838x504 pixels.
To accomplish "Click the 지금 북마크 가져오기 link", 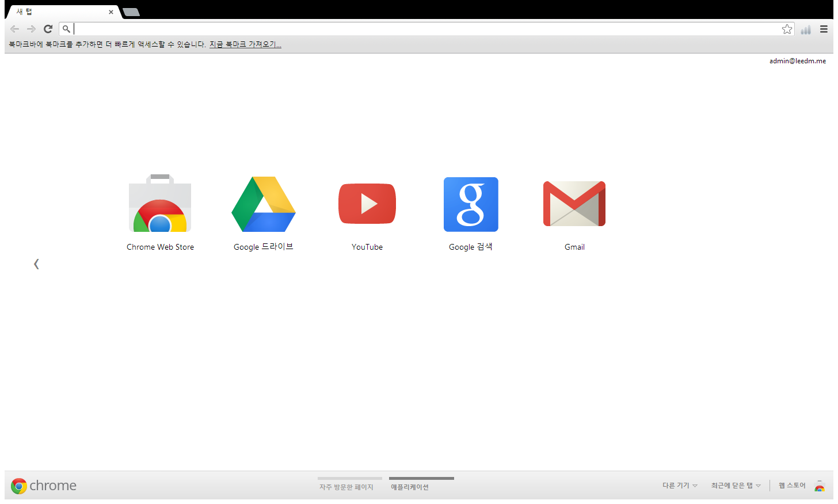I will tap(245, 44).
